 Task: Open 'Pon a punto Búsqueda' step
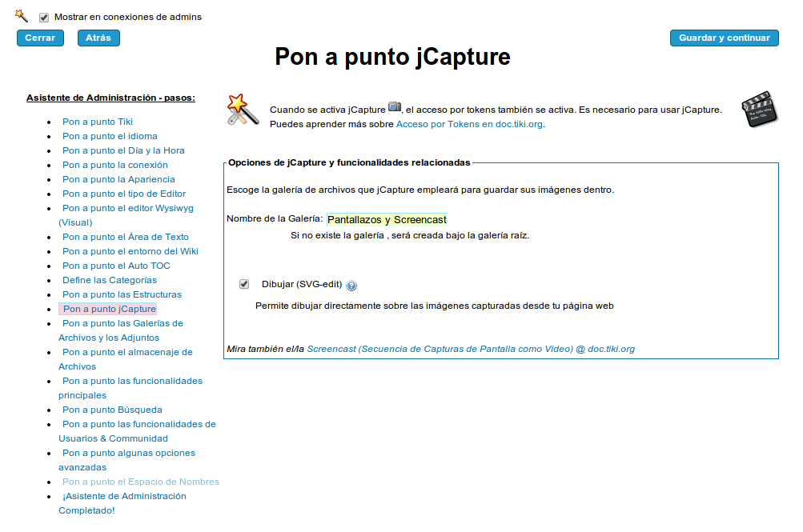click(x=112, y=410)
